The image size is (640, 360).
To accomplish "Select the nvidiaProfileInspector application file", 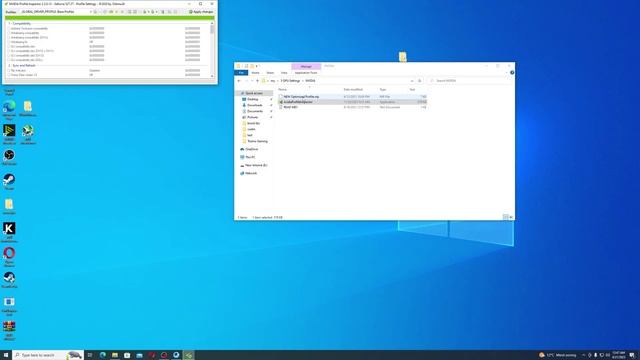I will (353, 102).
